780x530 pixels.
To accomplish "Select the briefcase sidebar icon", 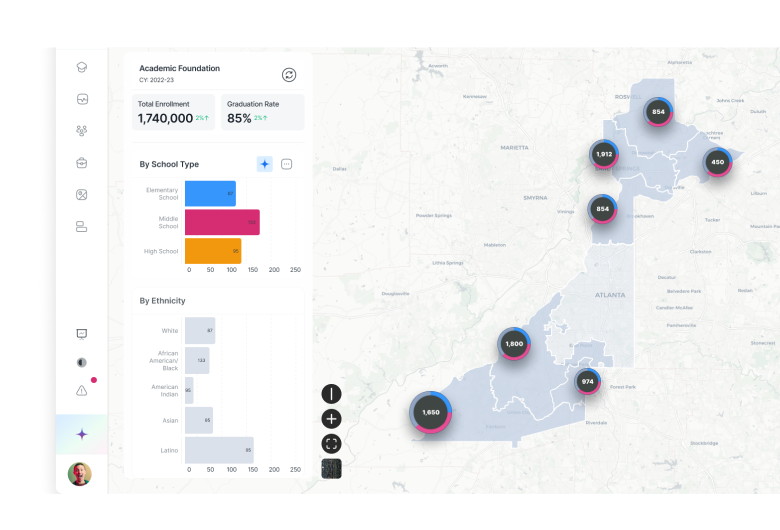I will pyautogui.click(x=81, y=163).
